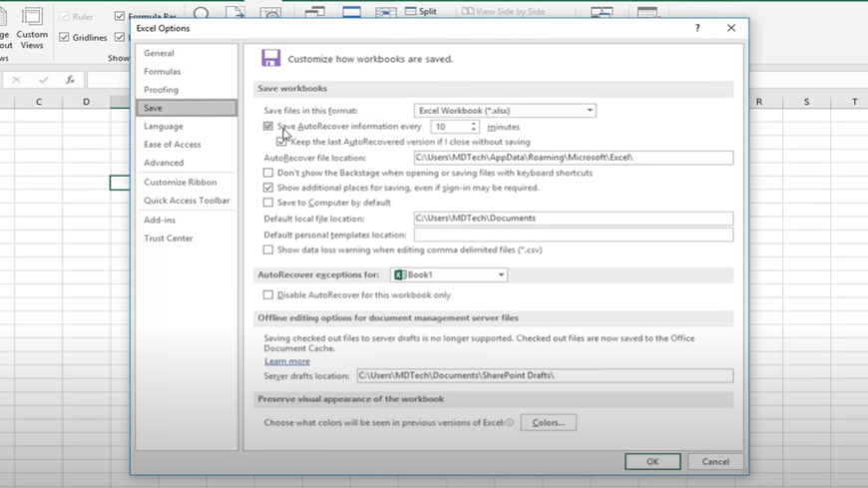Open Language options

[164, 127]
